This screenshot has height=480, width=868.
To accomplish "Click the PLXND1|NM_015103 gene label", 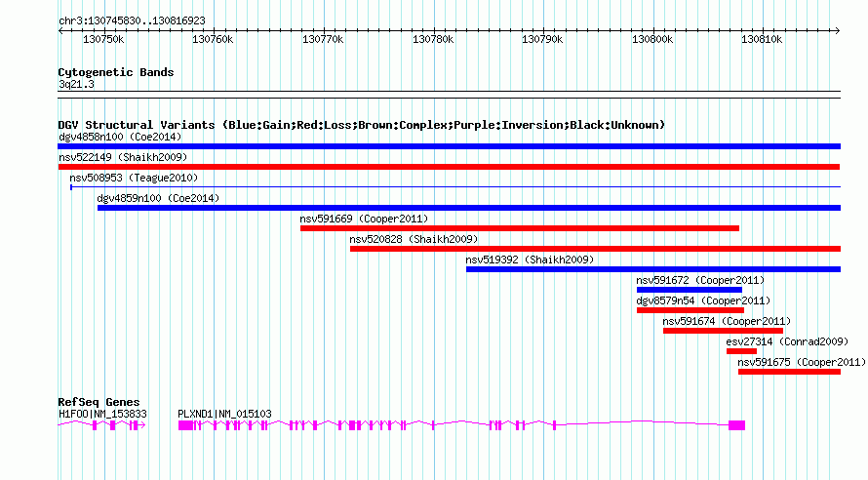I will 224,414.
